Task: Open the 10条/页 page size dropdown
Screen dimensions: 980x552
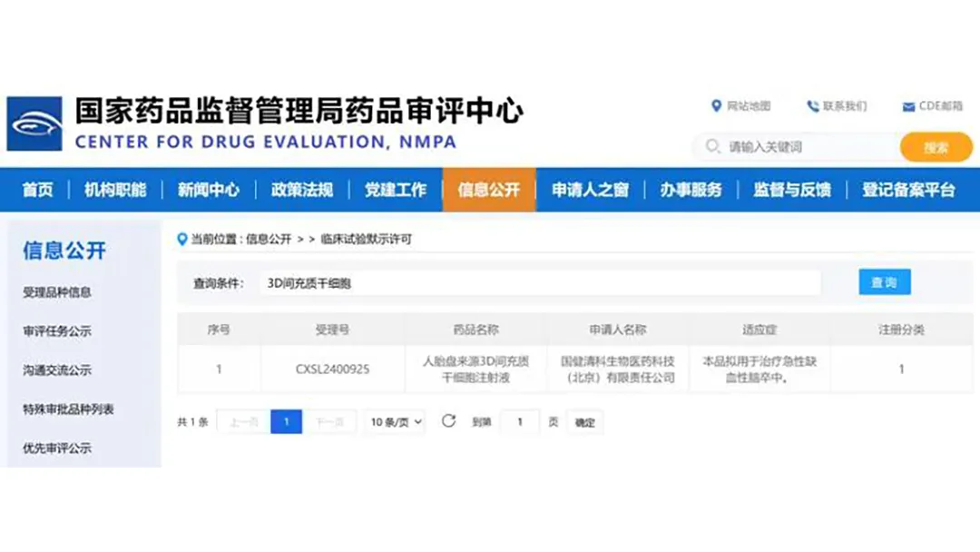Action: point(397,422)
